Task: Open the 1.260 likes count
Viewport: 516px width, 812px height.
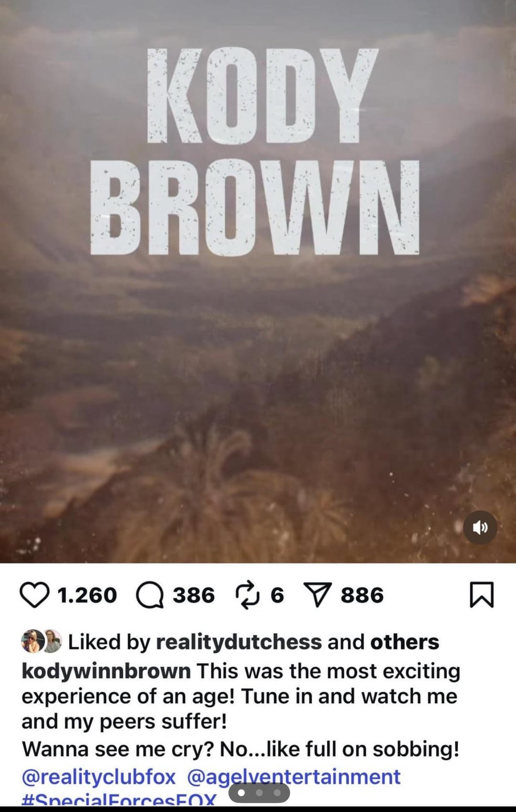Action: (x=87, y=595)
